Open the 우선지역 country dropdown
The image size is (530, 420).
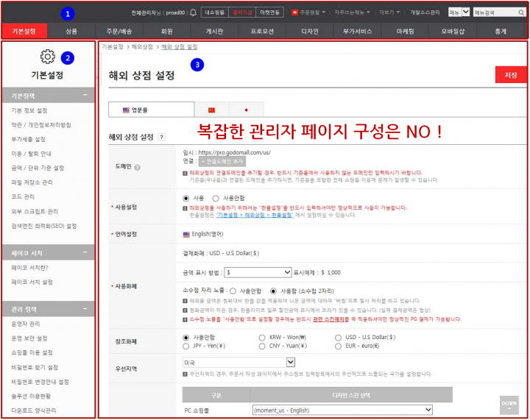click(x=239, y=363)
